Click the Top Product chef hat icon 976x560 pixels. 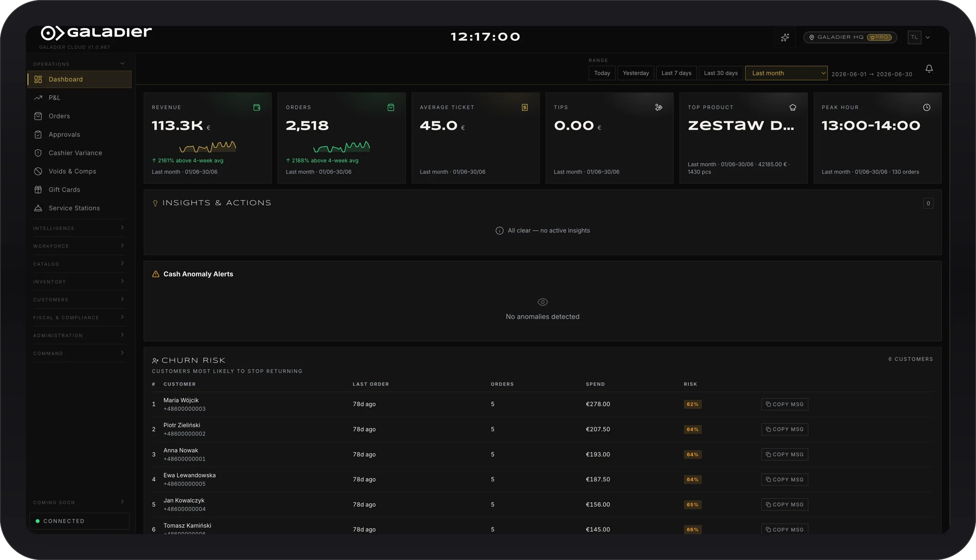[793, 107]
